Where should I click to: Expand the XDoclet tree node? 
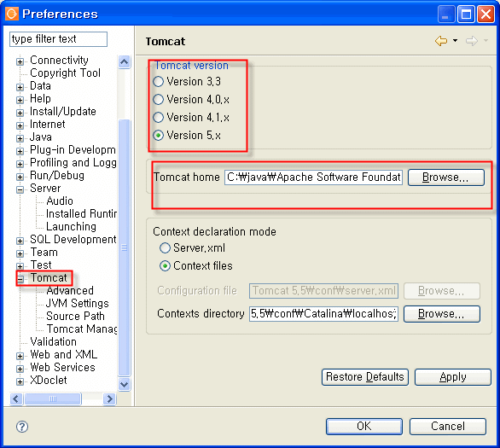20,381
